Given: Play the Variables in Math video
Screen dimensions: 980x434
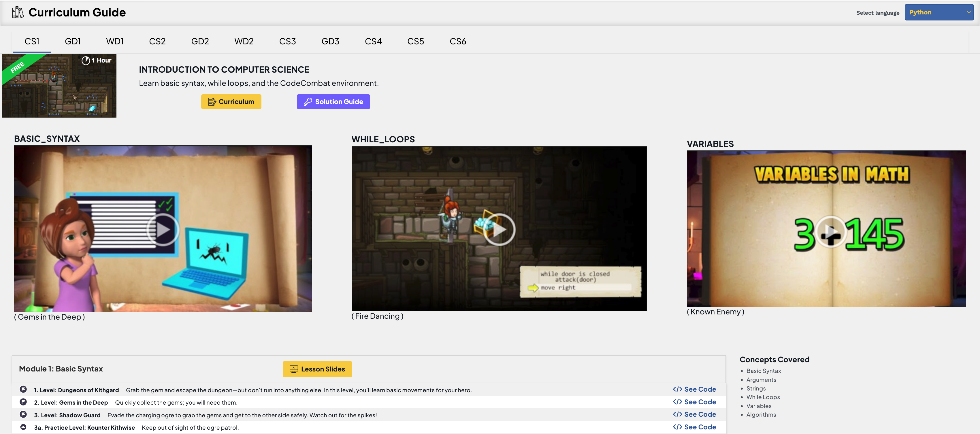Looking at the screenshot, I should (x=830, y=232).
